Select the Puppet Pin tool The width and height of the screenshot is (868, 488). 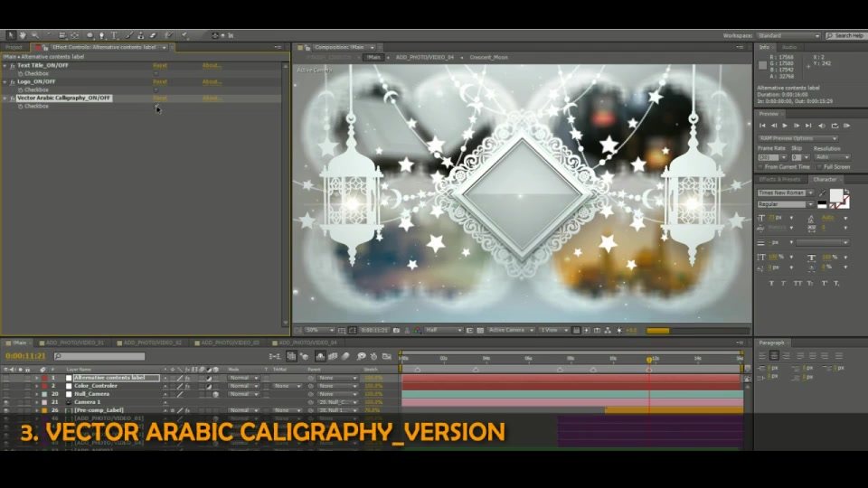pos(184,35)
